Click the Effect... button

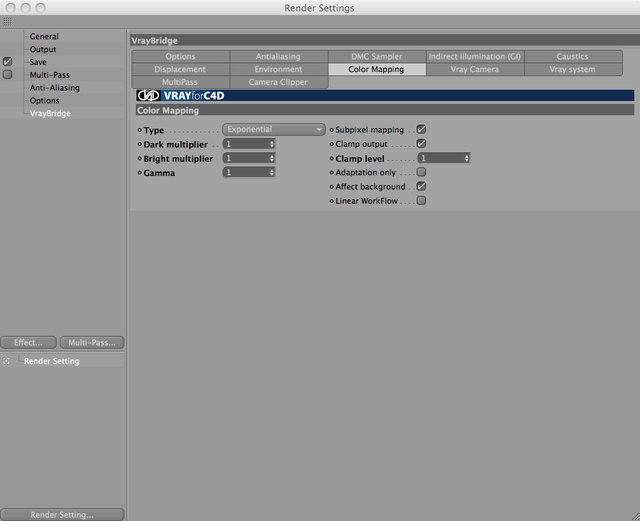tap(29, 343)
